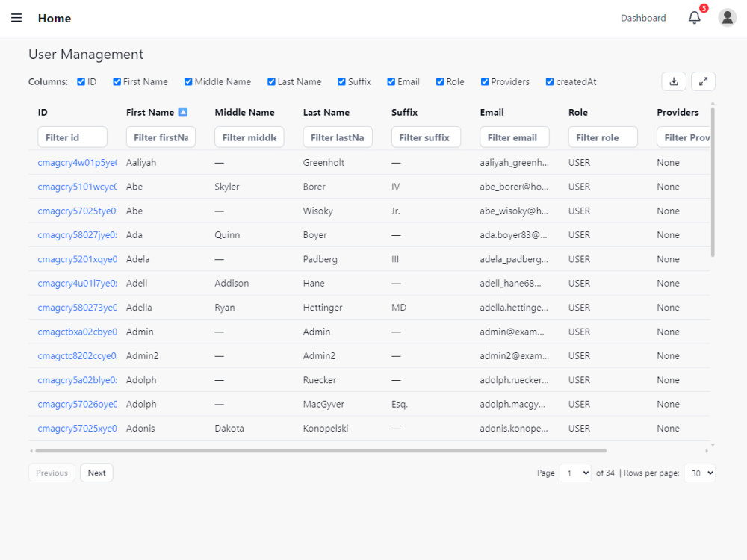Viewport: 747px width, 560px height.
Task: Click the vertical scrollbar down arrow
Action: pos(713,445)
